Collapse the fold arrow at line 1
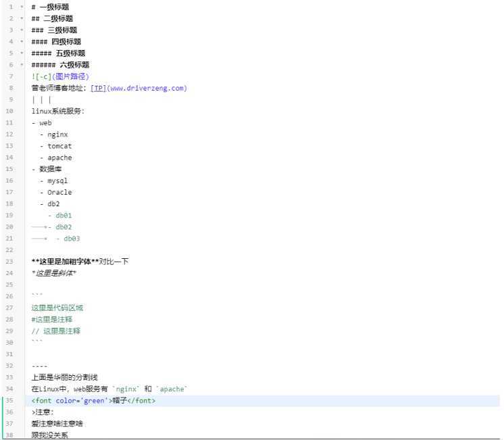504x440 pixels. click(22, 7)
